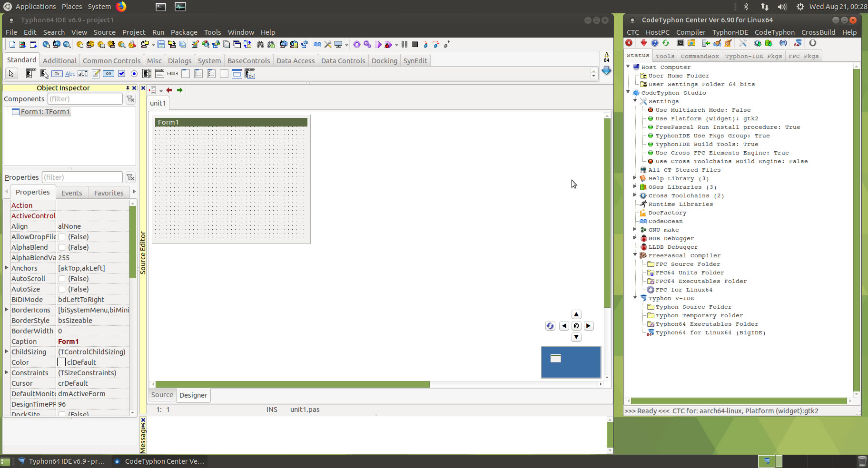Screen dimensions: 868x468
Task: Click the Stop button in IDE toolbar
Action: [415, 44]
